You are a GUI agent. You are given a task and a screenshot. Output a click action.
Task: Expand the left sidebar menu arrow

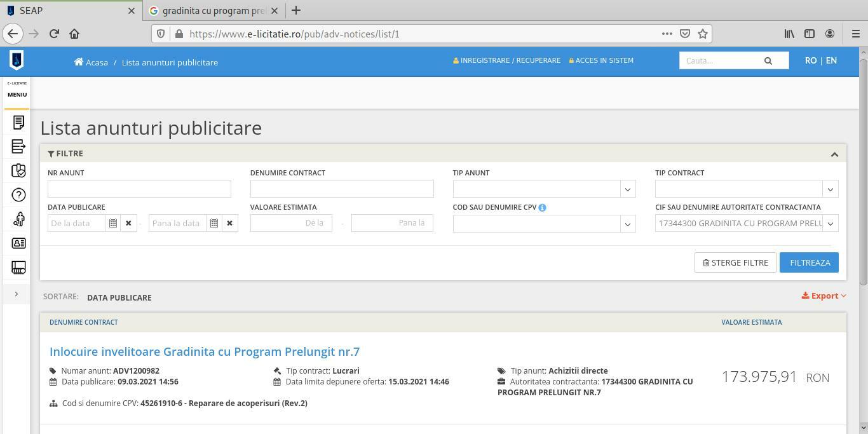coord(17,294)
